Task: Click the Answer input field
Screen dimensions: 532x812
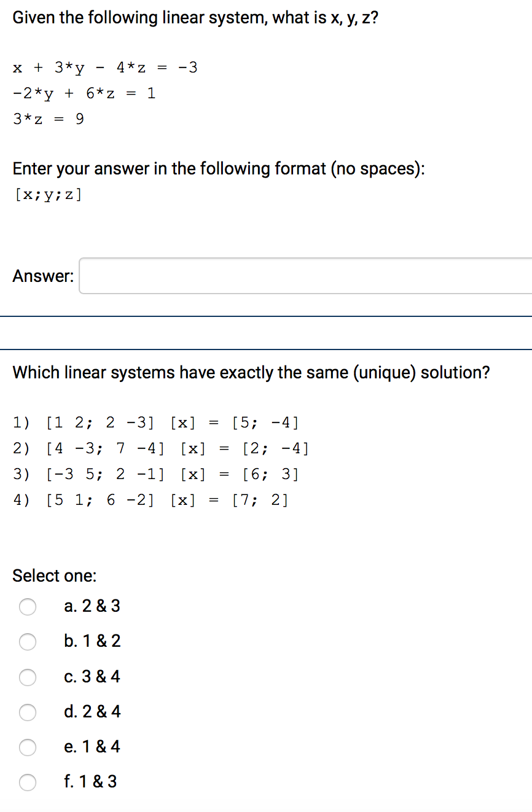Action: [x=301, y=276]
